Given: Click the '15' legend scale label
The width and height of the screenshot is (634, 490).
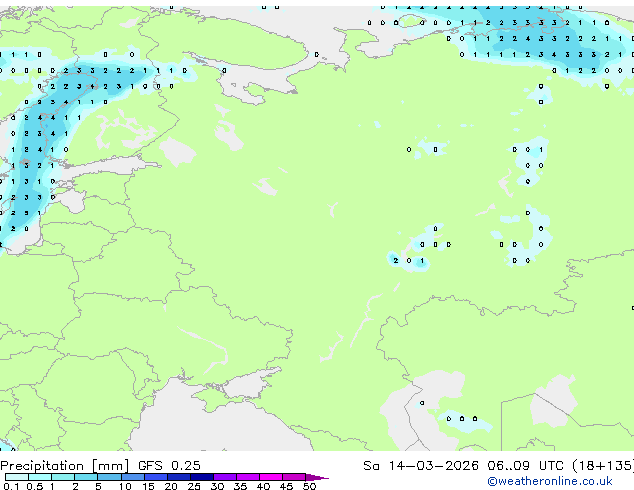Looking at the screenshot, I should (148, 486).
